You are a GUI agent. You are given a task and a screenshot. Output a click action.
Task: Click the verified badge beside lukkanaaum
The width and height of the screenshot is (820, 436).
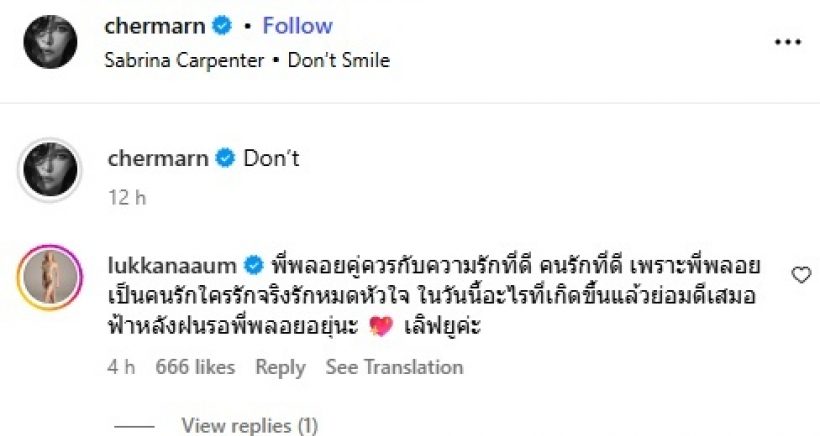pos(253,265)
